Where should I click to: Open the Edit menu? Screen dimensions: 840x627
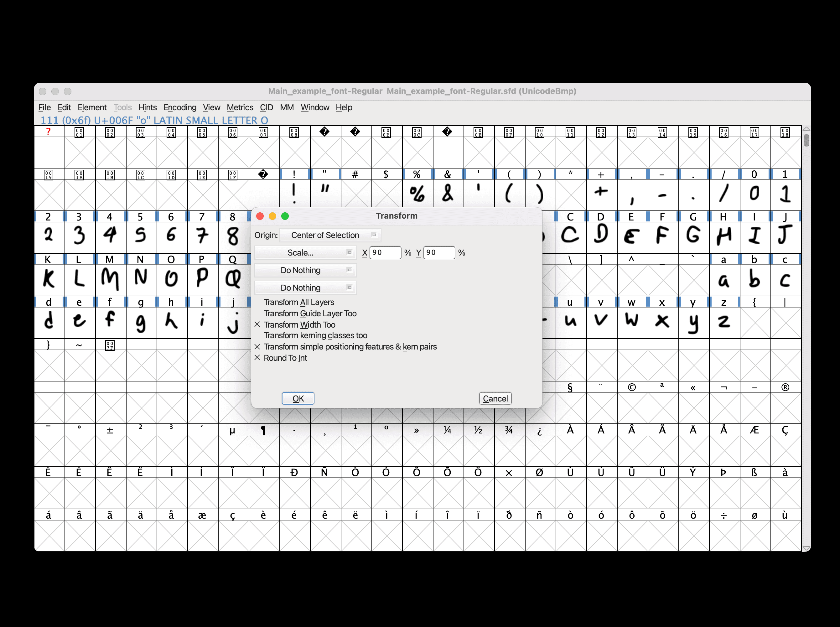click(64, 107)
